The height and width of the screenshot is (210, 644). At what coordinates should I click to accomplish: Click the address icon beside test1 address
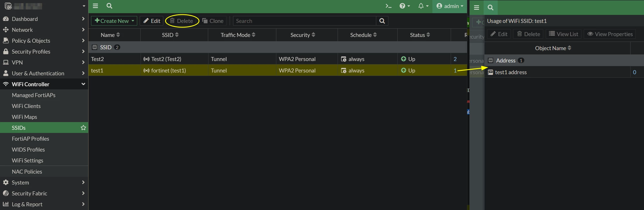pos(491,72)
